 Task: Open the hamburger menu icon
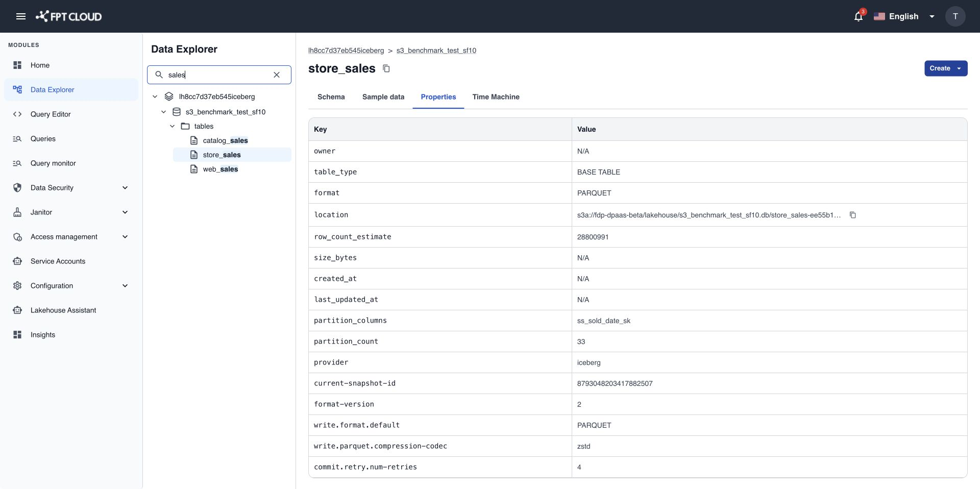point(21,16)
